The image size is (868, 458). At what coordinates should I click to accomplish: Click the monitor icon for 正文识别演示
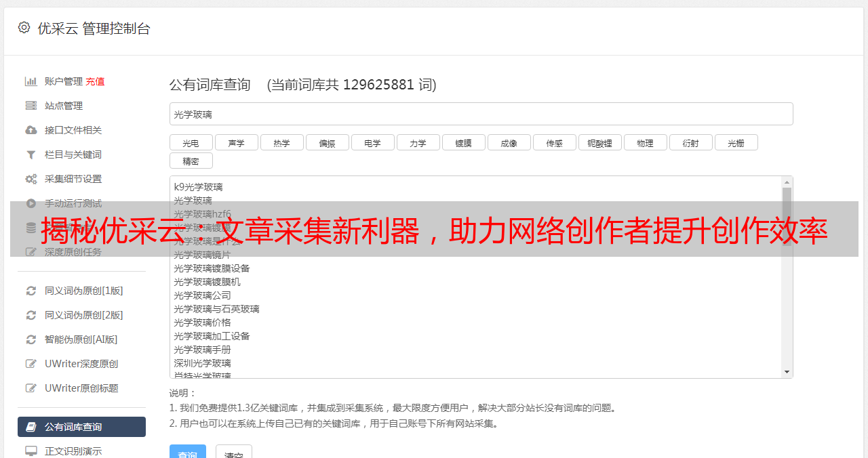pos(31,451)
